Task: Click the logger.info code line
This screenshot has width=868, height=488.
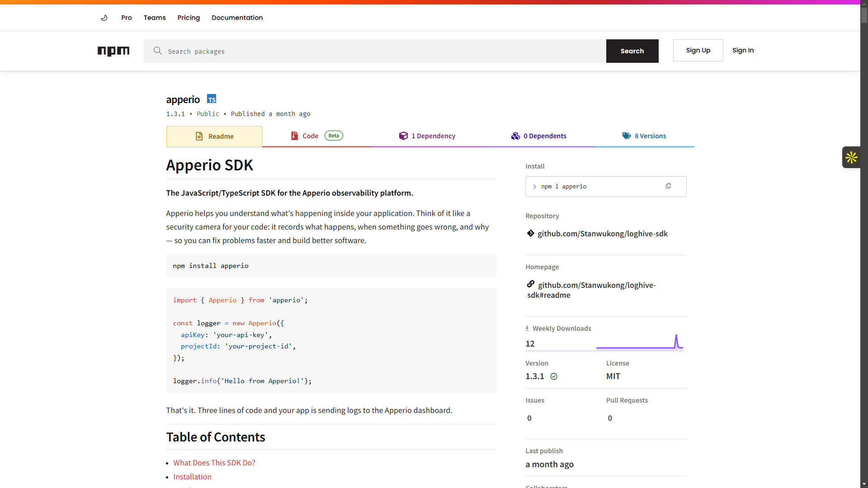Action: coord(242,381)
